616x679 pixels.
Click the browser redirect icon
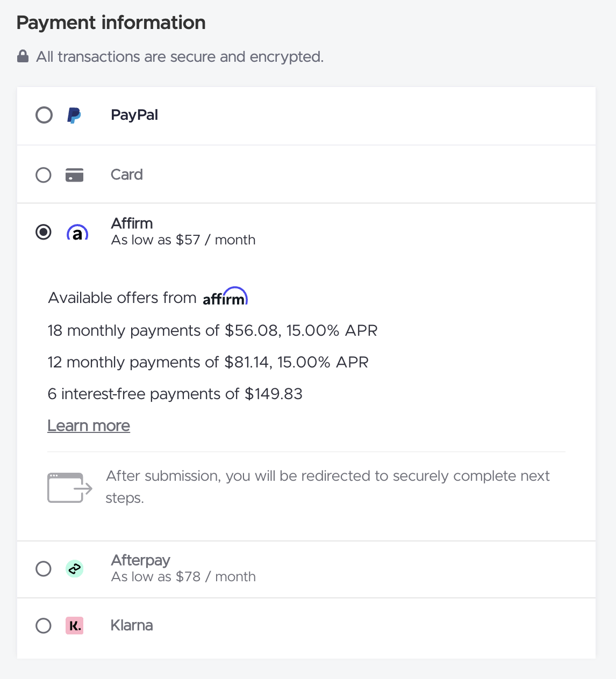coord(70,487)
